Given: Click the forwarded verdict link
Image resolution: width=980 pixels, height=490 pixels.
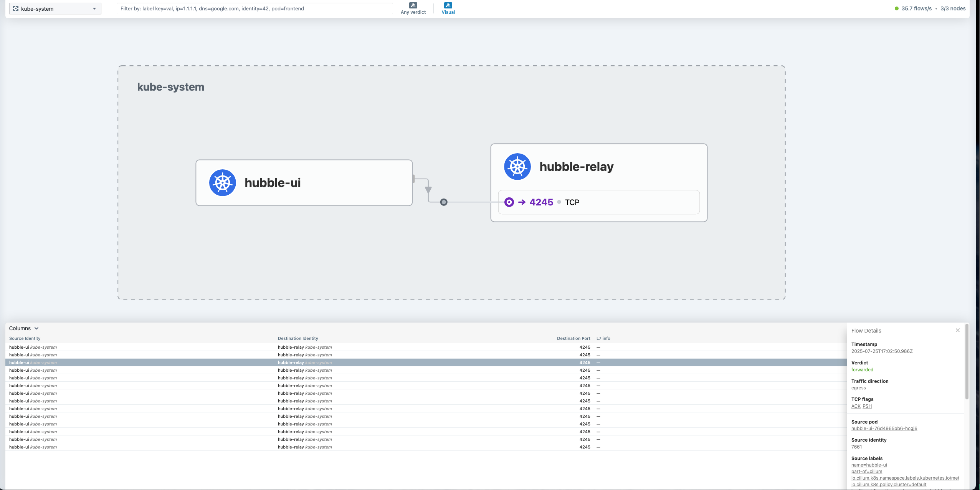Looking at the screenshot, I should click(862, 370).
